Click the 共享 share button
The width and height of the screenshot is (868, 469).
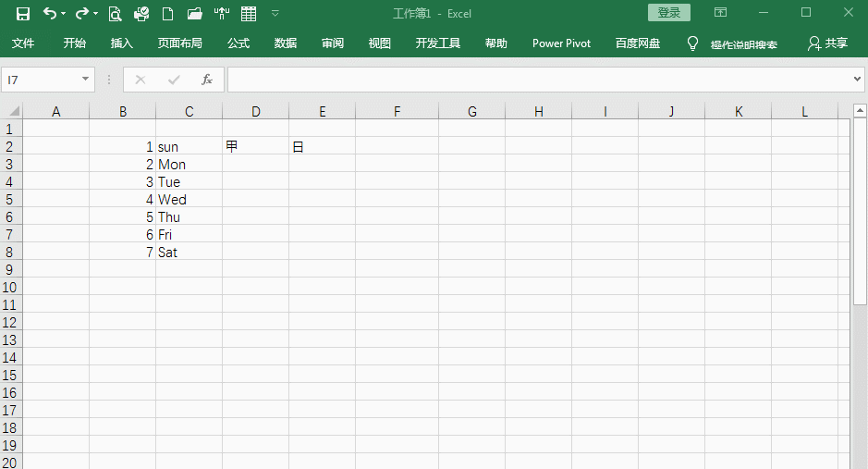827,43
